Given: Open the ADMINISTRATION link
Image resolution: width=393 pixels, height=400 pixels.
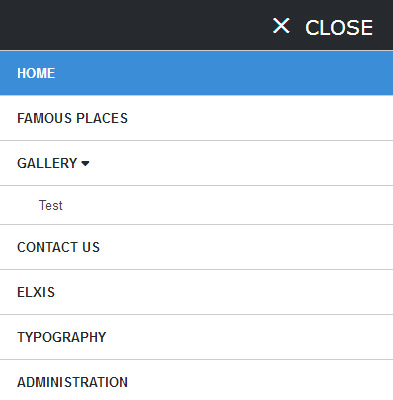Looking at the screenshot, I should click(x=196, y=382).
